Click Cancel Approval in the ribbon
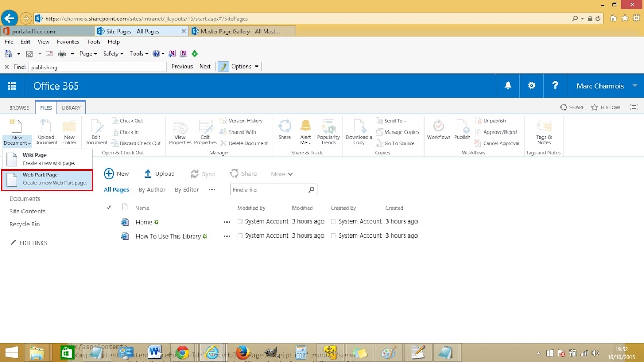The height and width of the screenshot is (362, 644). coord(497,143)
